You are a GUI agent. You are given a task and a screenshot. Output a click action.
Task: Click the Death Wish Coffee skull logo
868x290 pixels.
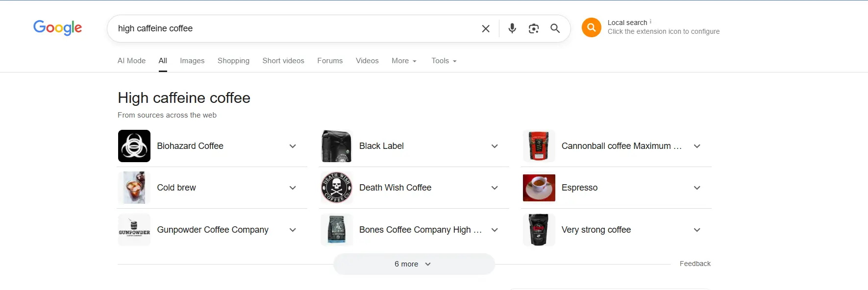(x=336, y=188)
